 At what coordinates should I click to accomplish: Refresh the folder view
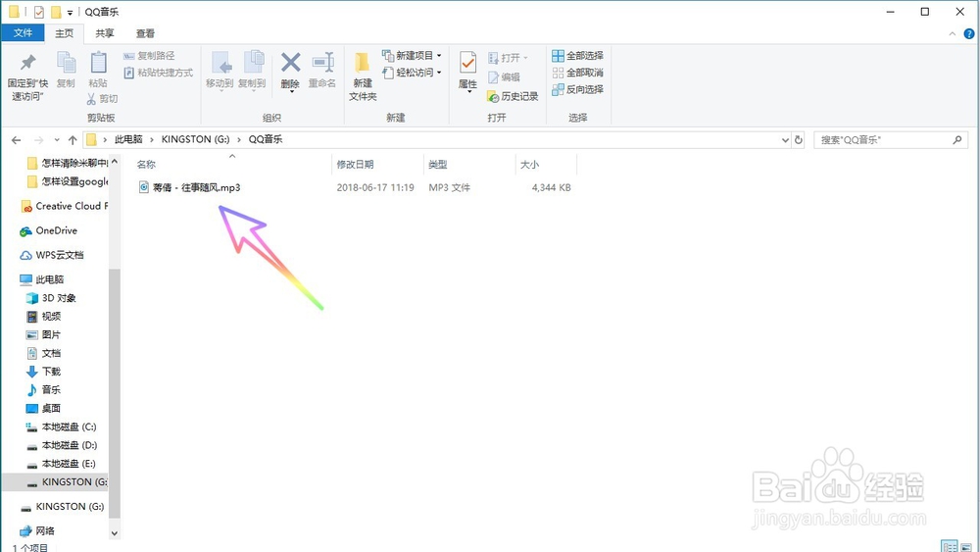[798, 140]
